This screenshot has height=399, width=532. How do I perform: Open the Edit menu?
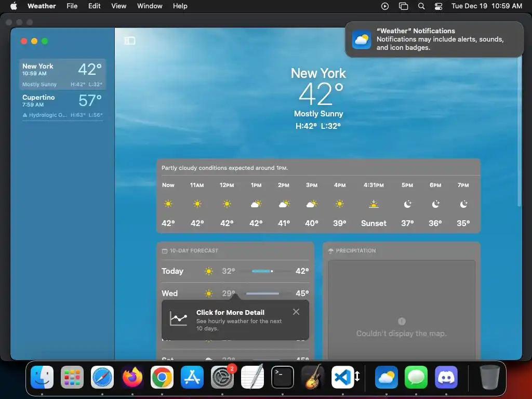tap(95, 6)
